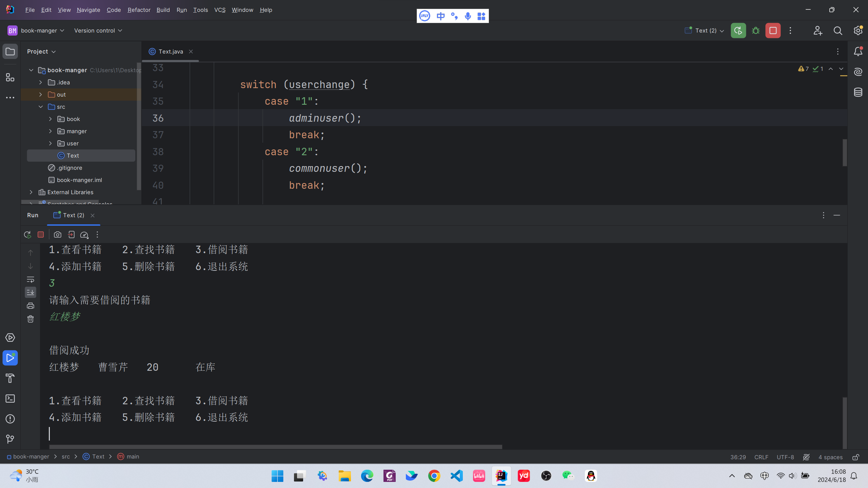Open the Refactor menu
The height and width of the screenshot is (488, 868).
coord(139,10)
